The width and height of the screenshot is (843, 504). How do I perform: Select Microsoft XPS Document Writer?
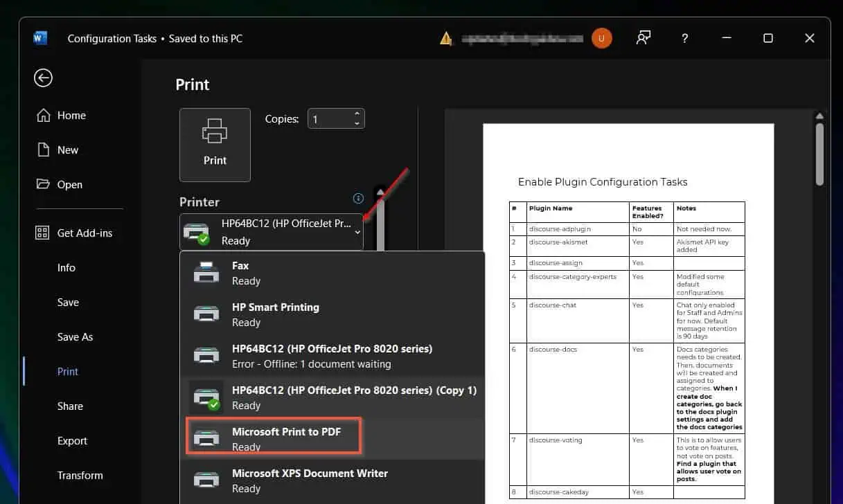[x=332, y=480]
